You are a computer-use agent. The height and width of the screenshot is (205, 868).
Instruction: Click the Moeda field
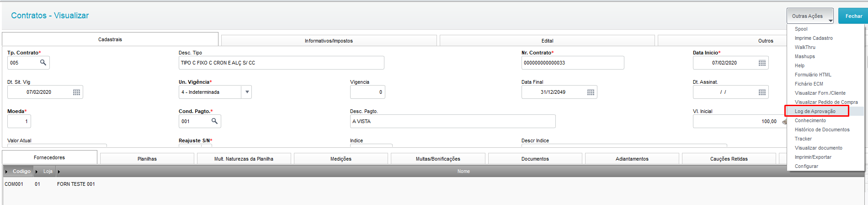pos(19,121)
